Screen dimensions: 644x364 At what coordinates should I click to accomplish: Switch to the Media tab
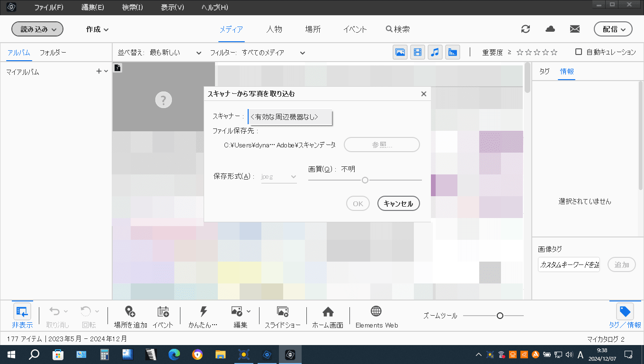pos(231,29)
